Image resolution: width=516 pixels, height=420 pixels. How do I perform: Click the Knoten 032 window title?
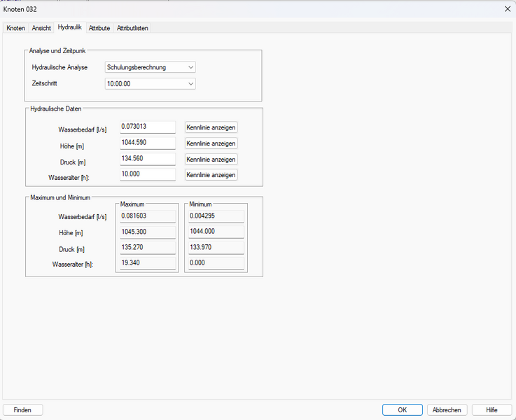20,9
